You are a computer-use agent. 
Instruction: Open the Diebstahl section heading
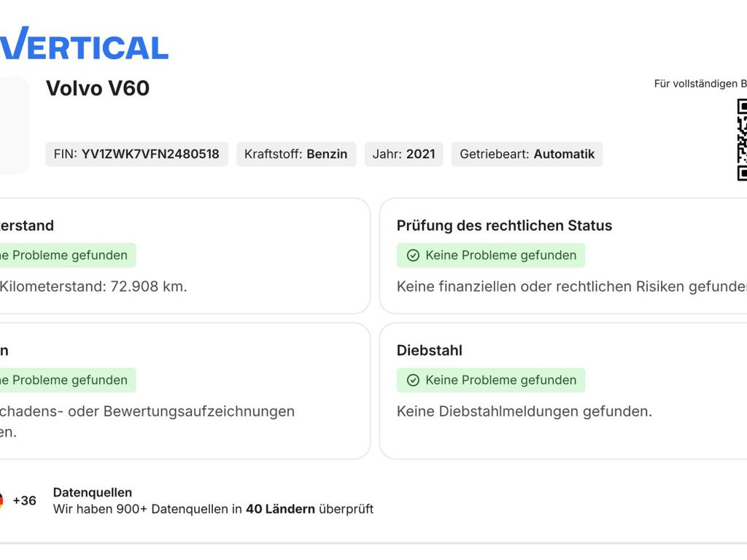pyautogui.click(x=429, y=350)
